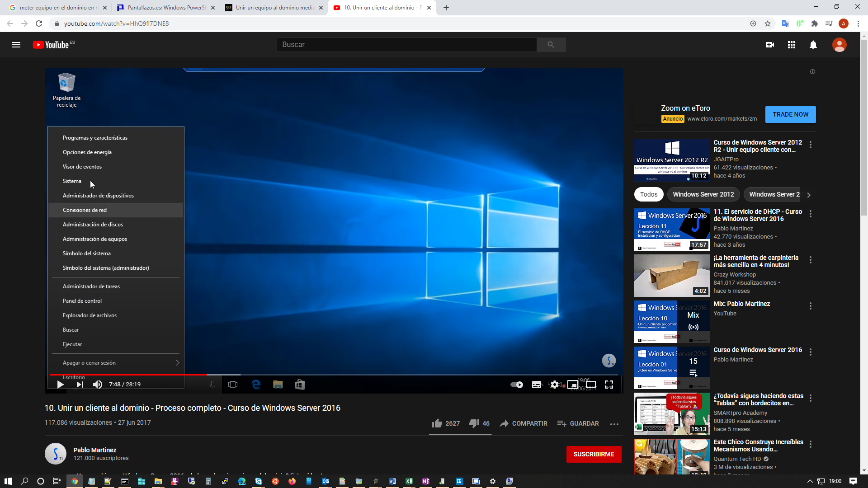The width and height of the screenshot is (868, 488).
Task: Select Conexiones de red in the menu
Action: [85, 210]
